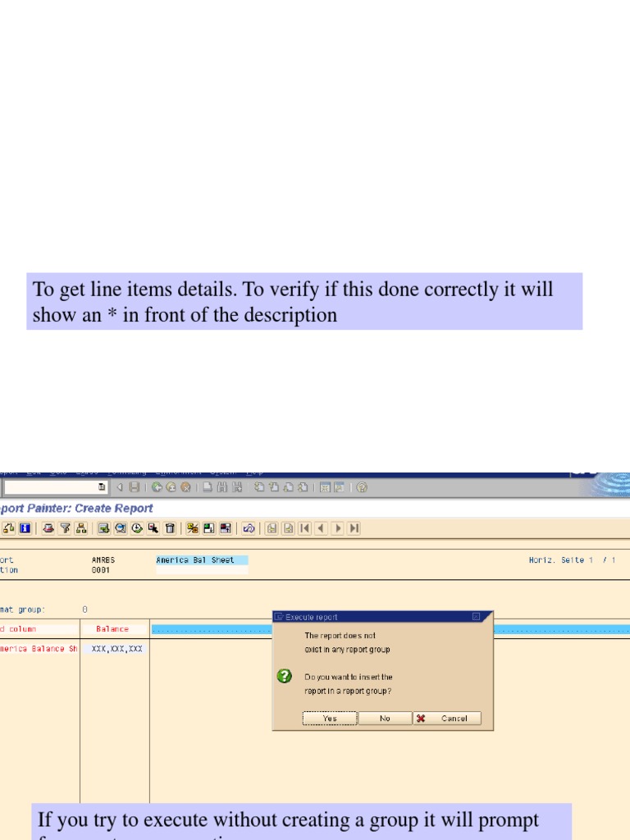Click the blue Information icon in the application toolbar
630x840 pixels.
pyautogui.click(x=25, y=528)
